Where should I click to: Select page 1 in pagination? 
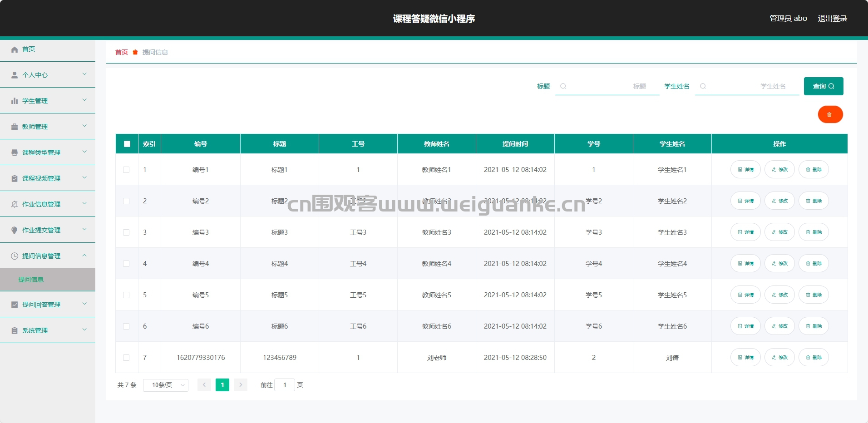point(222,385)
